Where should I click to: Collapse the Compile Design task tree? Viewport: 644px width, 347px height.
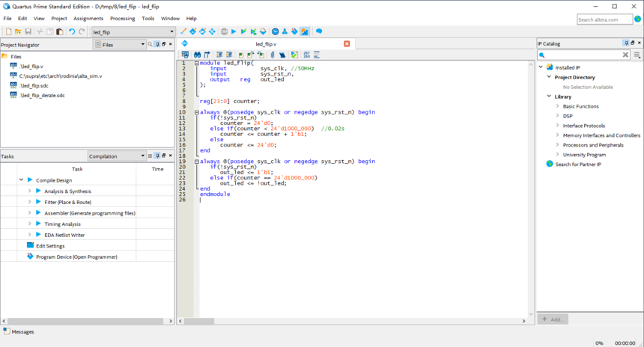[22, 179]
